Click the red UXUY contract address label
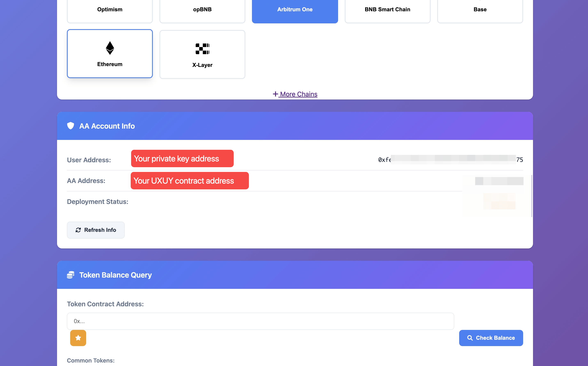The image size is (588, 366). tap(190, 181)
